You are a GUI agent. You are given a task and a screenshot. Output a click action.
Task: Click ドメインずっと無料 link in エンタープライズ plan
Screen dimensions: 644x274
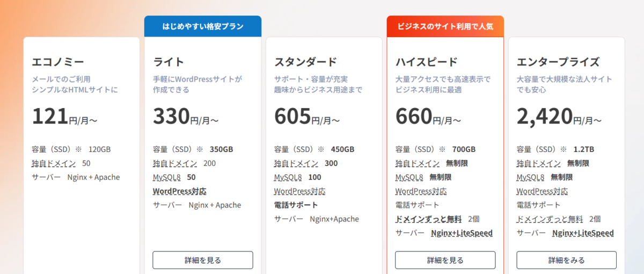coord(550,219)
